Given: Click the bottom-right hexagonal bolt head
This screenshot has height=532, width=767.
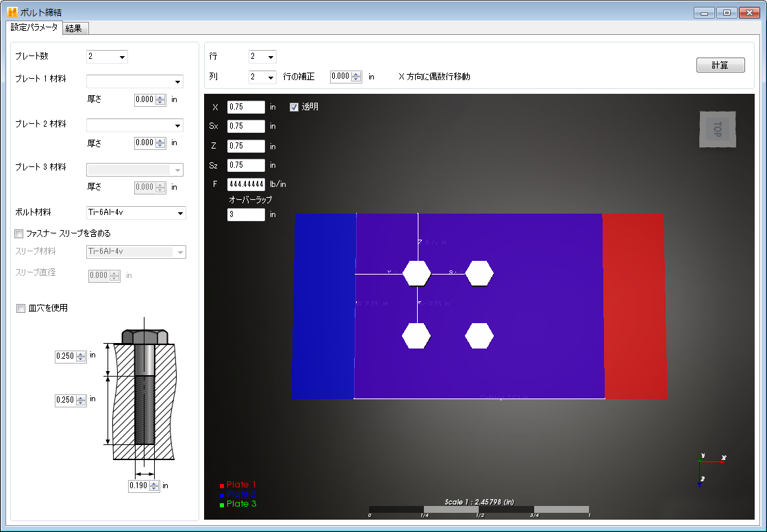Looking at the screenshot, I should pyautogui.click(x=479, y=336).
